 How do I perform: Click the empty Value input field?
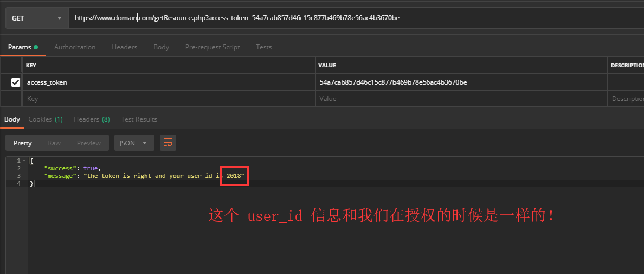[x=461, y=99]
